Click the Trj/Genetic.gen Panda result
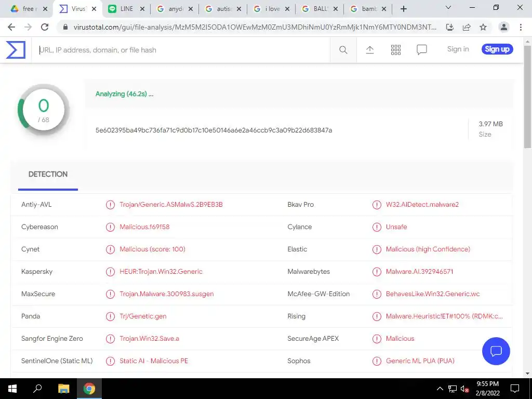 pos(143,316)
